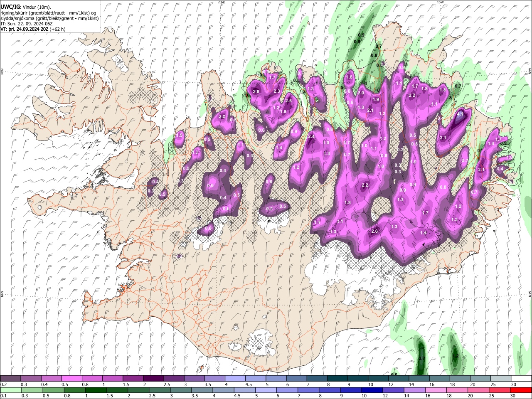Select the dusky mauve 0.2 snow legend swatch

pyautogui.click(x=10, y=379)
